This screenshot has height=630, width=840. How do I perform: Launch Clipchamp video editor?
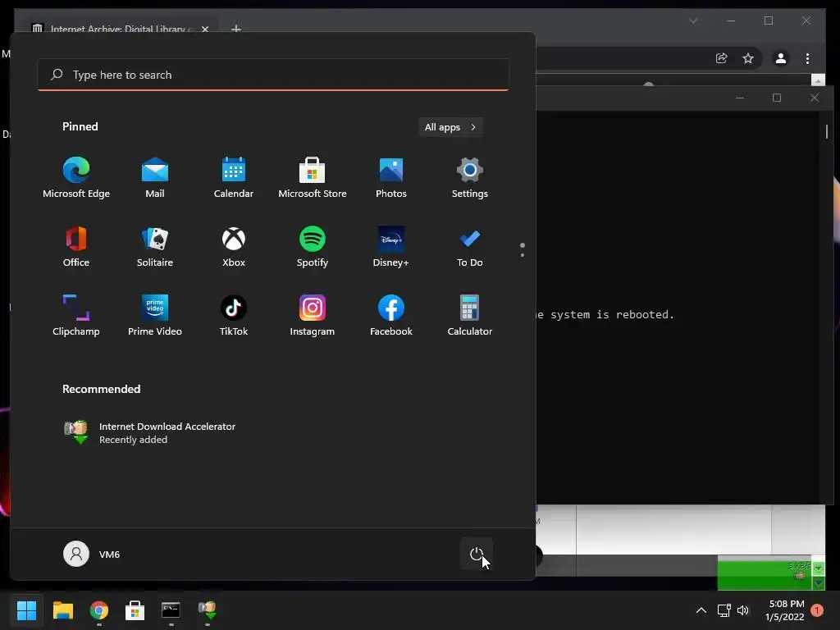click(x=76, y=316)
